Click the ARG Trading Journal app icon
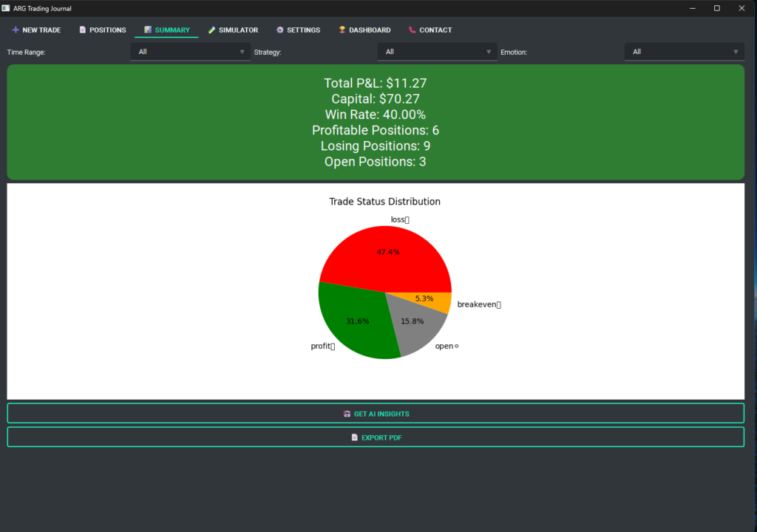 pyautogui.click(x=7, y=8)
